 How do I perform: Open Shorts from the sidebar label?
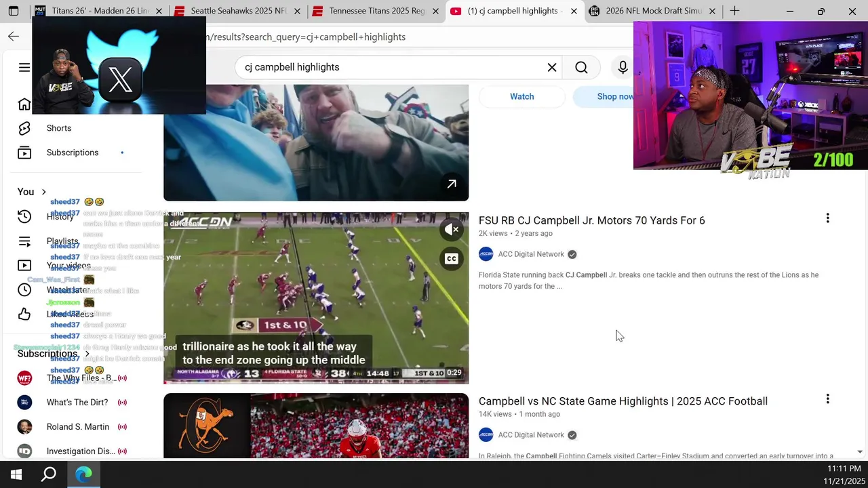tap(59, 128)
